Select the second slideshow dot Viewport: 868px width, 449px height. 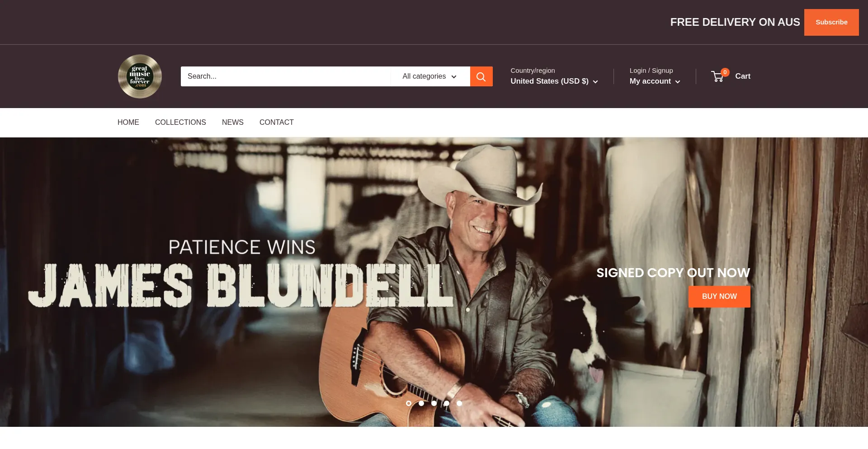(x=421, y=403)
